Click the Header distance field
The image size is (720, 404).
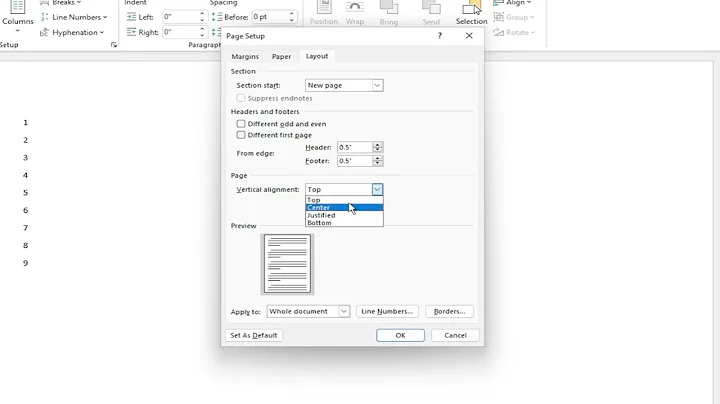tap(354, 147)
